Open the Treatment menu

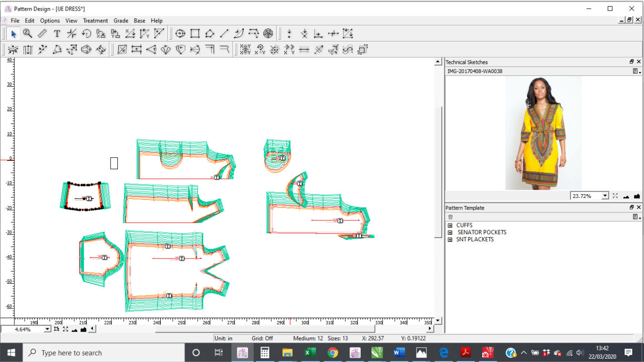[95, 21]
